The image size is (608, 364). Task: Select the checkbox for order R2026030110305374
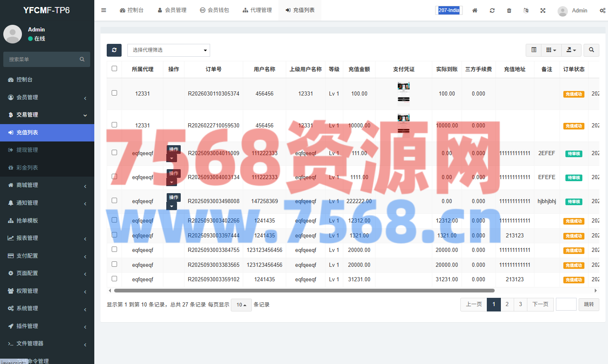coord(115,93)
